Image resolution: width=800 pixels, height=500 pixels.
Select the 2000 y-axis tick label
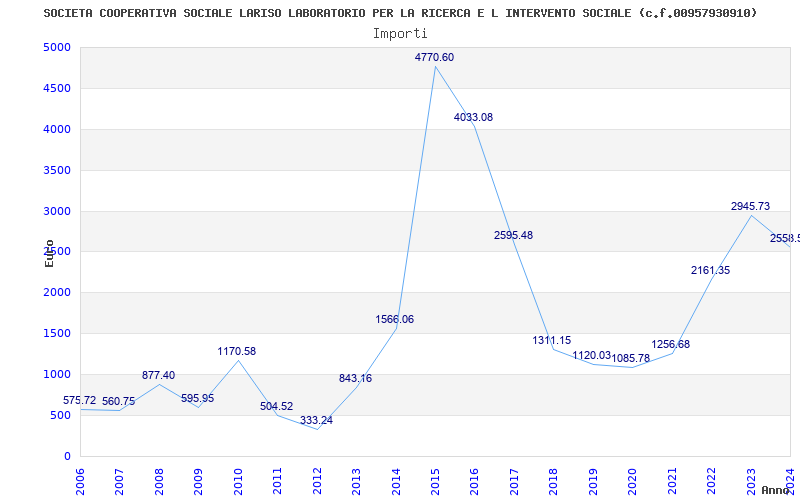tap(57, 292)
